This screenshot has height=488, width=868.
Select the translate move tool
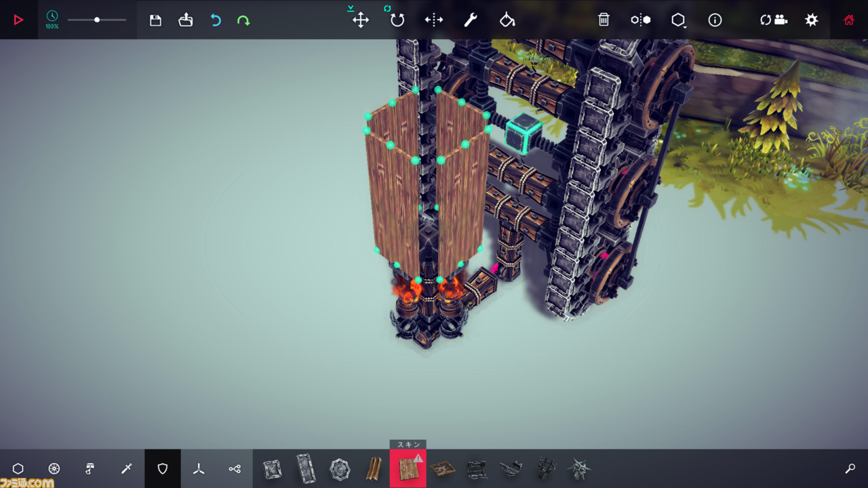point(361,20)
